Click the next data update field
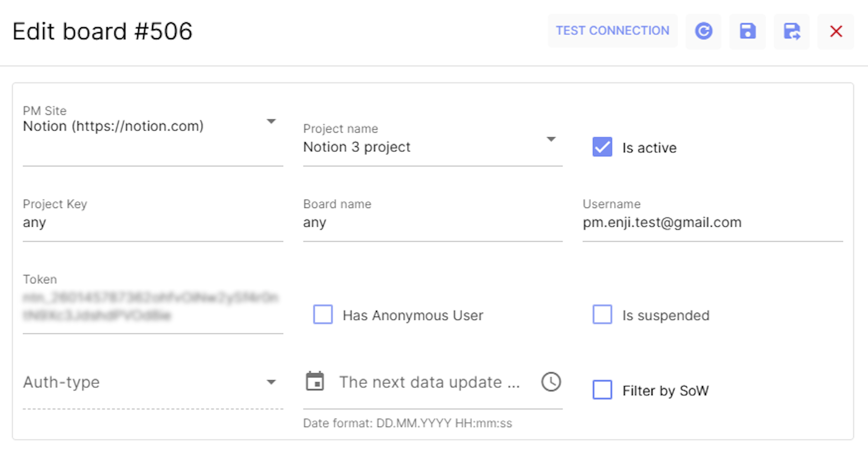The image size is (868, 467). (x=430, y=382)
